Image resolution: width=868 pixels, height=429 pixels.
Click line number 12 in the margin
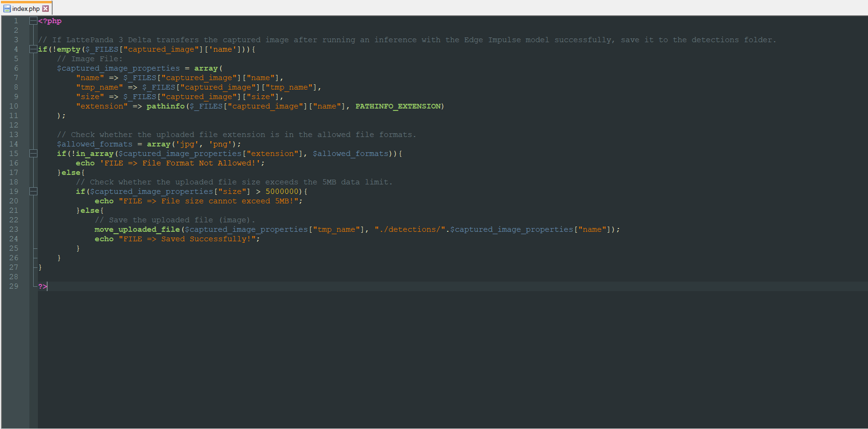click(14, 125)
